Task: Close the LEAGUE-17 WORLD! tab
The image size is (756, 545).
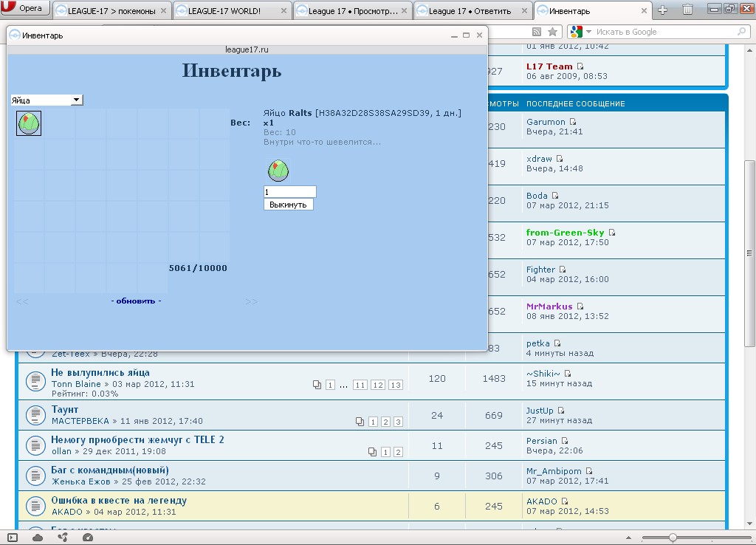Action: point(283,10)
